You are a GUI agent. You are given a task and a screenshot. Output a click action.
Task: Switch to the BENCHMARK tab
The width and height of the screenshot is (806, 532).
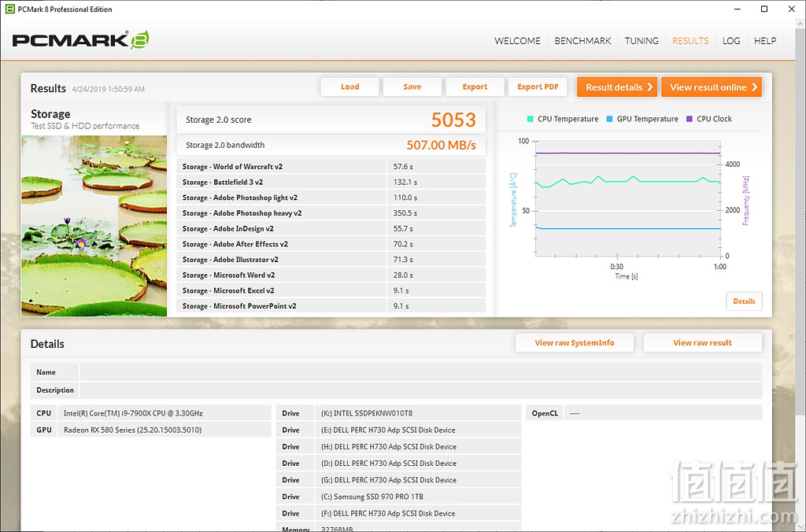(x=582, y=41)
